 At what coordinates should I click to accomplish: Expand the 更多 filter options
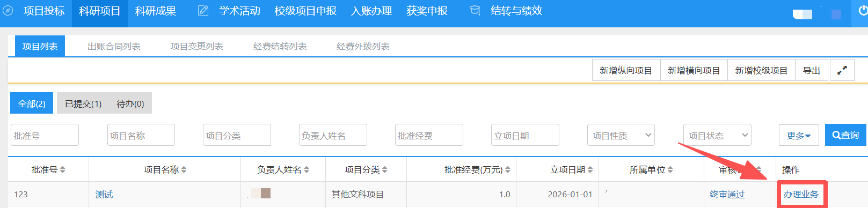(798, 135)
